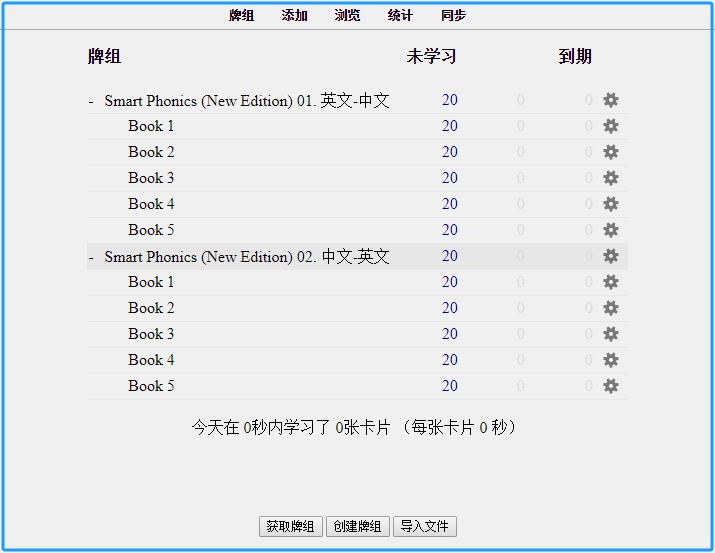Viewport: 715px width, 553px height.
Task: Open Book 5 in the 中文-英文 deck
Action: tap(151, 386)
